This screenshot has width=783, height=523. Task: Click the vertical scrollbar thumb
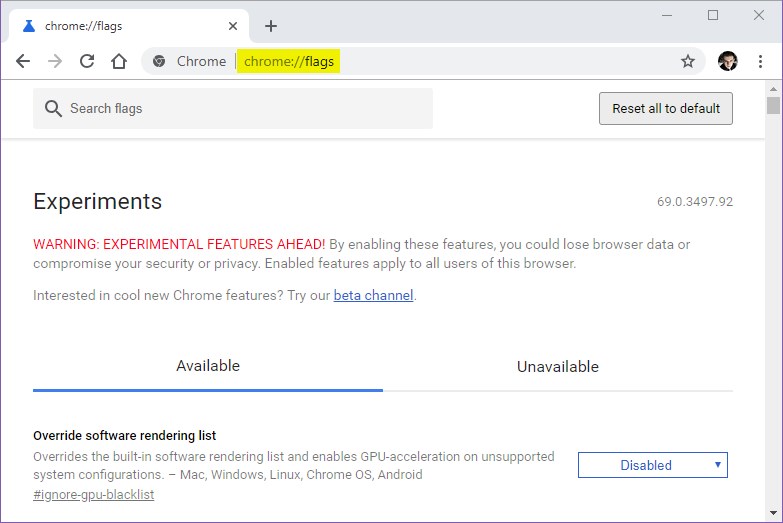774,105
